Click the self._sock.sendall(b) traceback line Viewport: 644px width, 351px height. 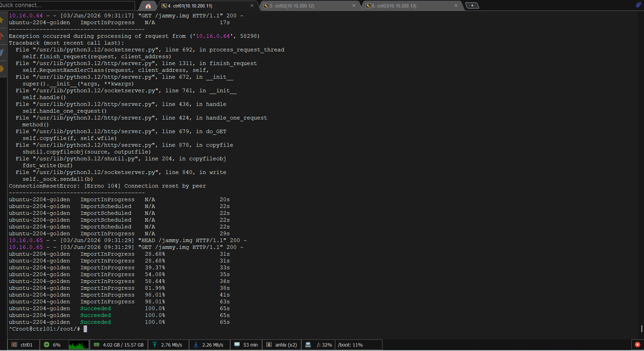click(58, 179)
